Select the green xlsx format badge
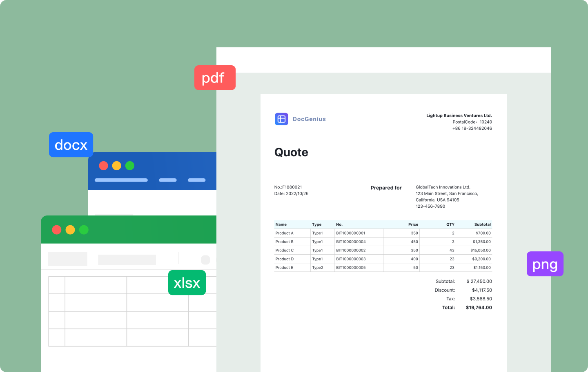This screenshot has height=373, width=588. tap(187, 282)
